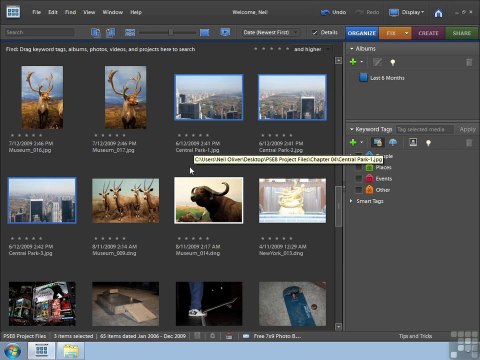Select Museum_014.dng buffalo thumbnail
Viewport: 480px width, 360px height.
click(x=209, y=200)
